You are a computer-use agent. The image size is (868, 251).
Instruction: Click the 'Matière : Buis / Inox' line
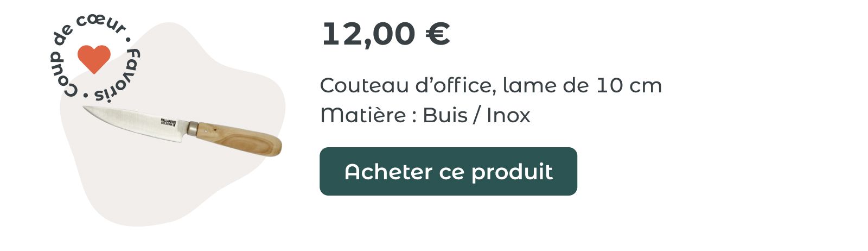click(425, 115)
